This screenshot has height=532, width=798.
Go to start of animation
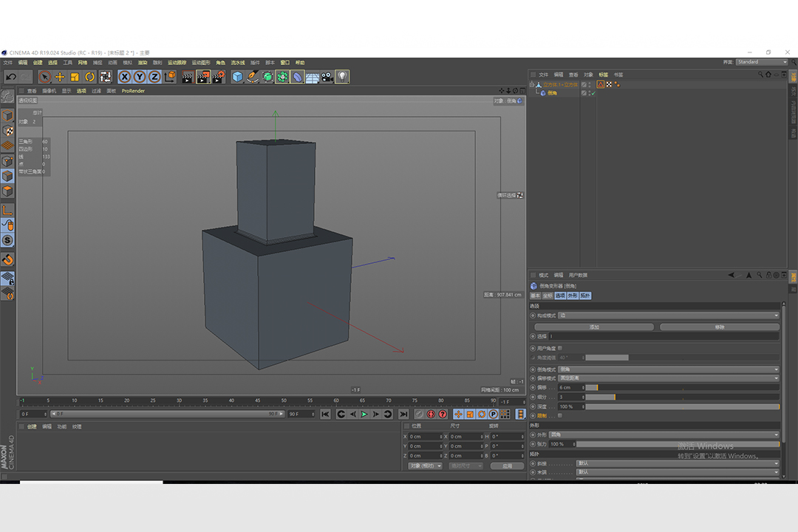coord(326,414)
